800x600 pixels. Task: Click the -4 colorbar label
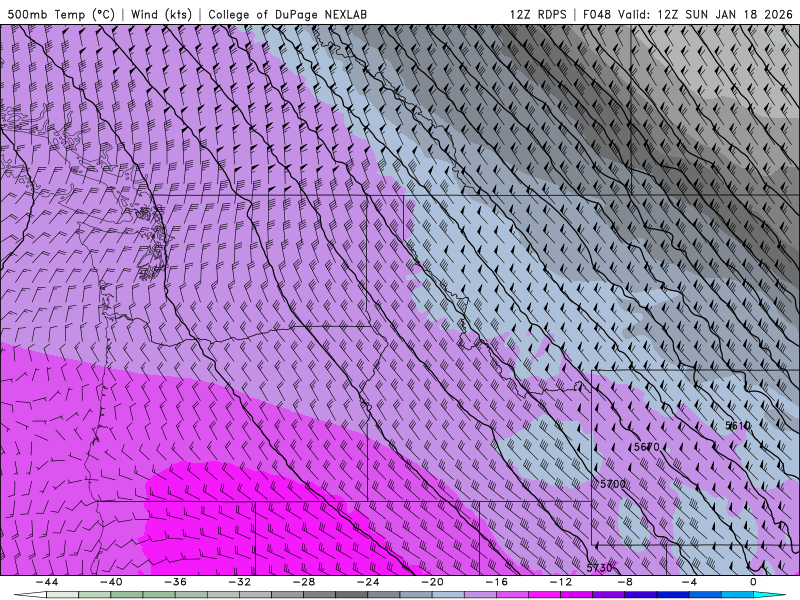pos(689,582)
